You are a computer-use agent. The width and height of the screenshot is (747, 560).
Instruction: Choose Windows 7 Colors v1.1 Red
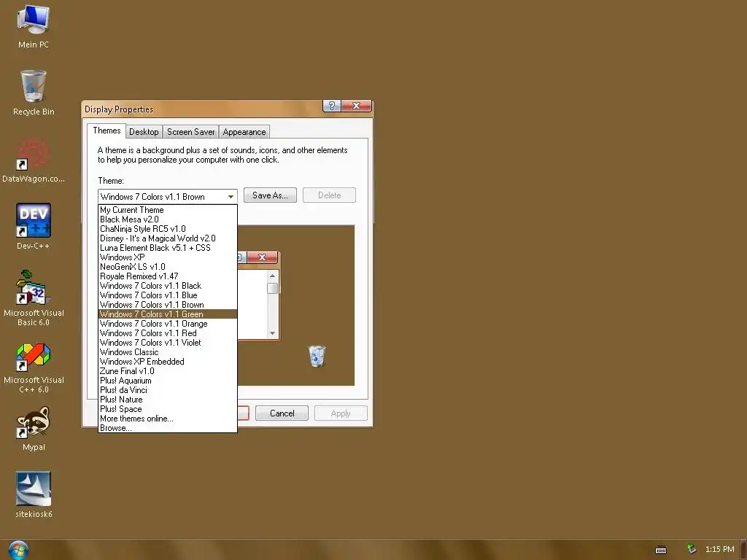click(x=168, y=333)
